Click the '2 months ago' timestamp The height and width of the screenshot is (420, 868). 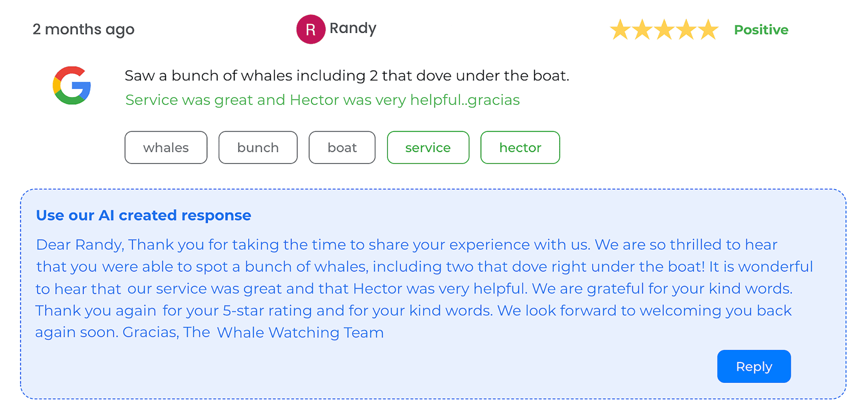point(83,29)
